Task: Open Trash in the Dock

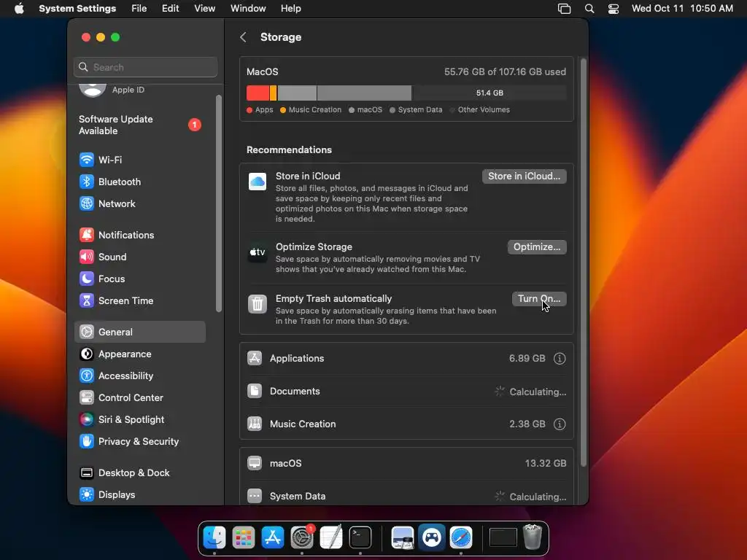Action: click(532, 537)
